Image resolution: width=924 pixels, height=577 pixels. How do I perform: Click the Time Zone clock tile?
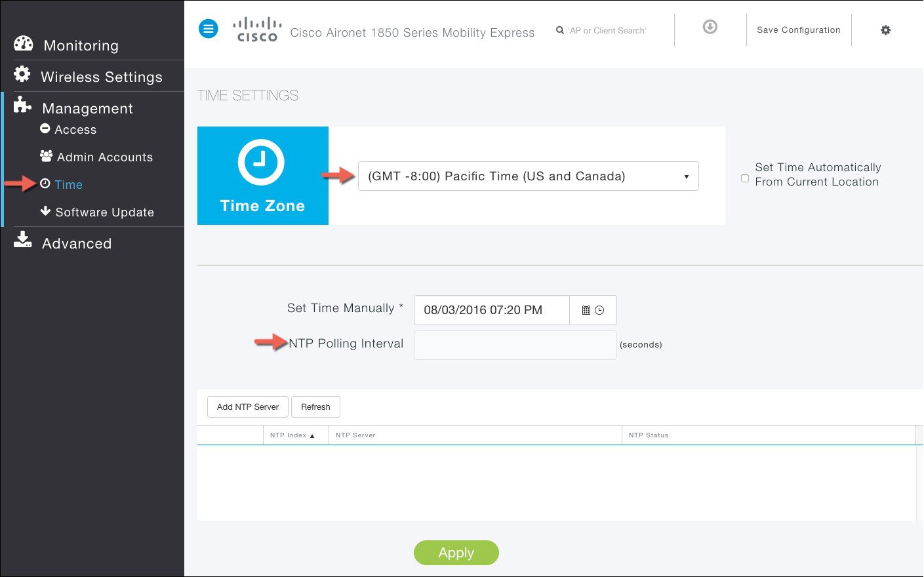pos(262,176)
